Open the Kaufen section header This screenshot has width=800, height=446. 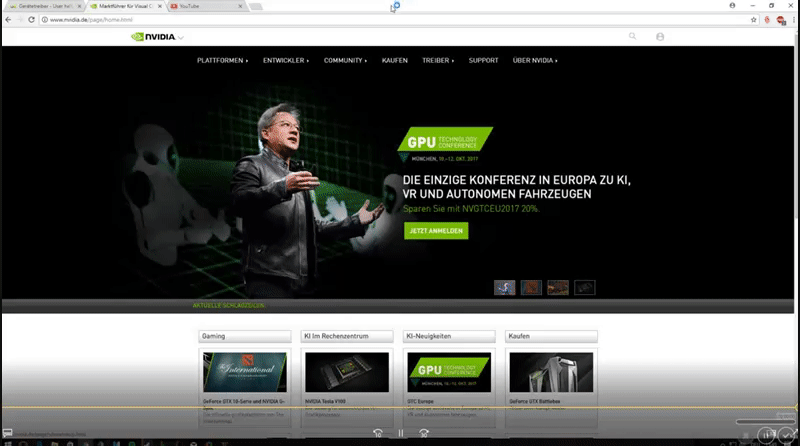[x=551, y=336]
